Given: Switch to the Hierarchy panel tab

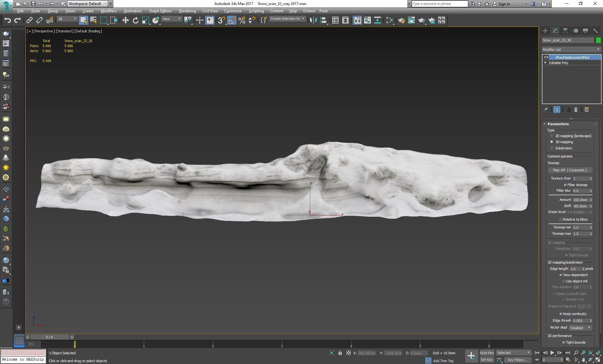Looking at the screenshot, I should click(565, 30).
